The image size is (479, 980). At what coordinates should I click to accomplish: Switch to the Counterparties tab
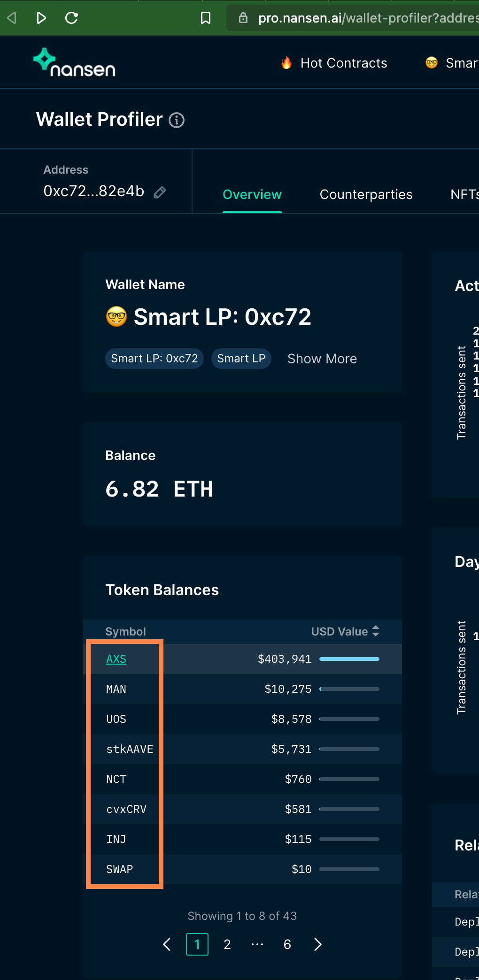pyautogui.click(x=366, y=194)
